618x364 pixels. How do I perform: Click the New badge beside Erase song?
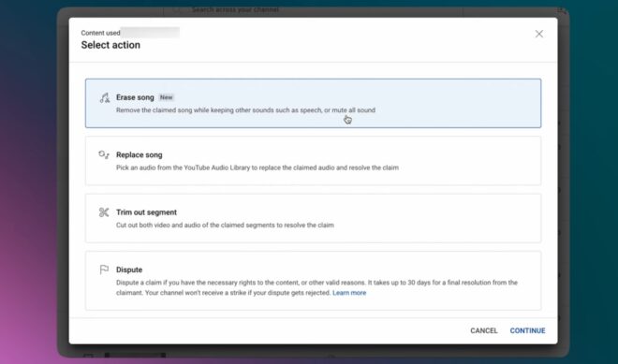point(167,97)
